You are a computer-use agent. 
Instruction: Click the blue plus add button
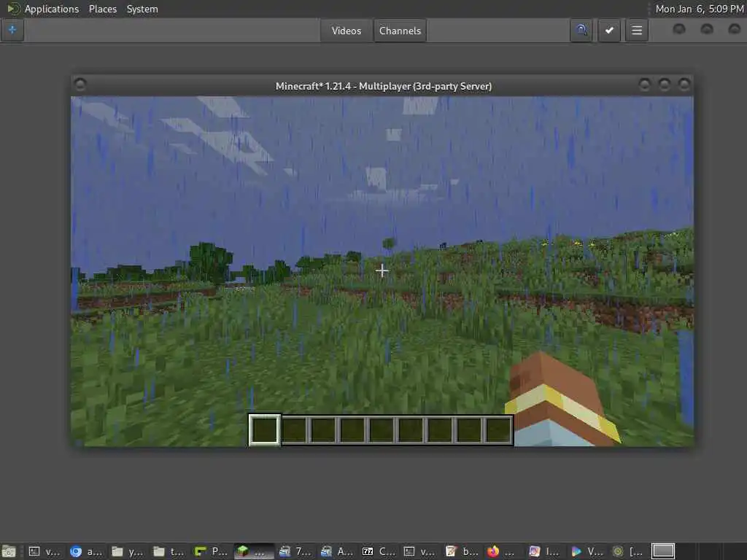(x=12, y=30)
